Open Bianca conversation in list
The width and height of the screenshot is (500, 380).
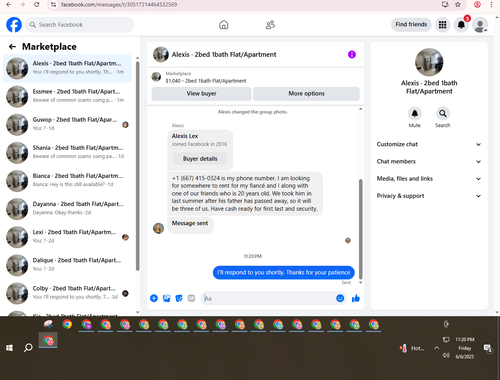[x=67, y=180]
